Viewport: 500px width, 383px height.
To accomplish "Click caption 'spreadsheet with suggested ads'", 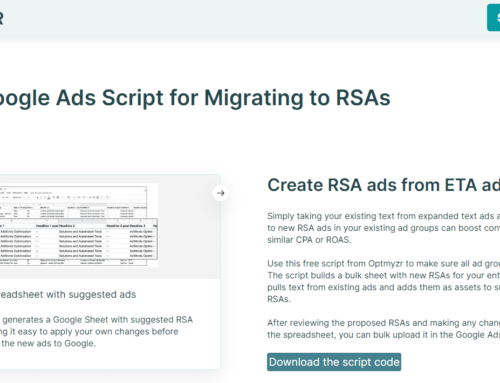I will (x=68, y=294).
